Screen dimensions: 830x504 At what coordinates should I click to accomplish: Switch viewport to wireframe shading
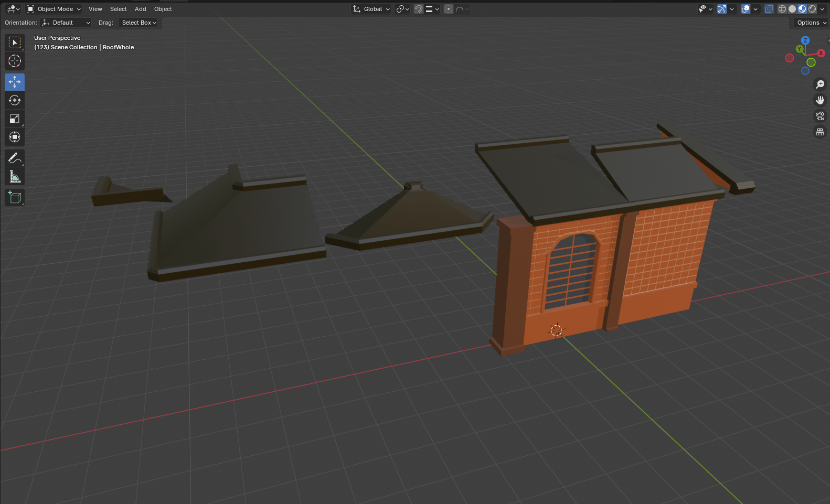[x=782, y=9]
